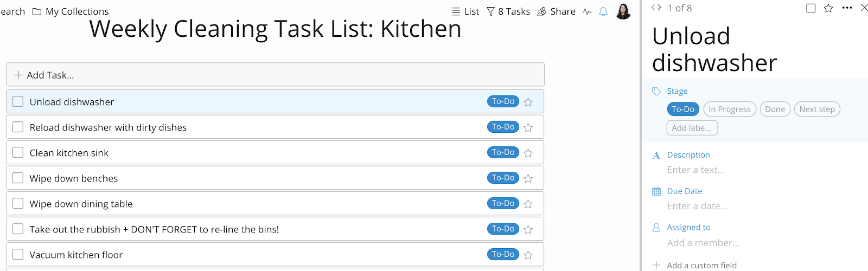Open the My Collections folder
The height and width of the screenshot is (271, 868).
coord(71,11)
